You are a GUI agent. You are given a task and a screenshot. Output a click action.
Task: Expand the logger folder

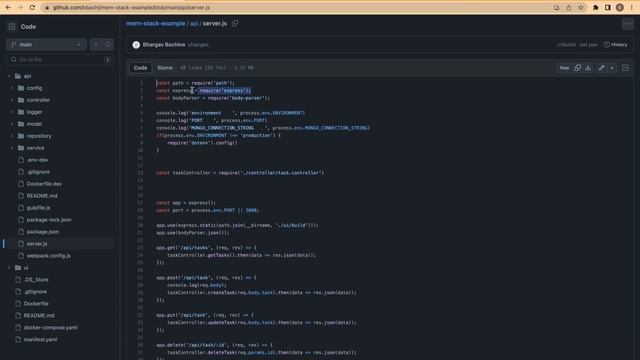[12, 112]
